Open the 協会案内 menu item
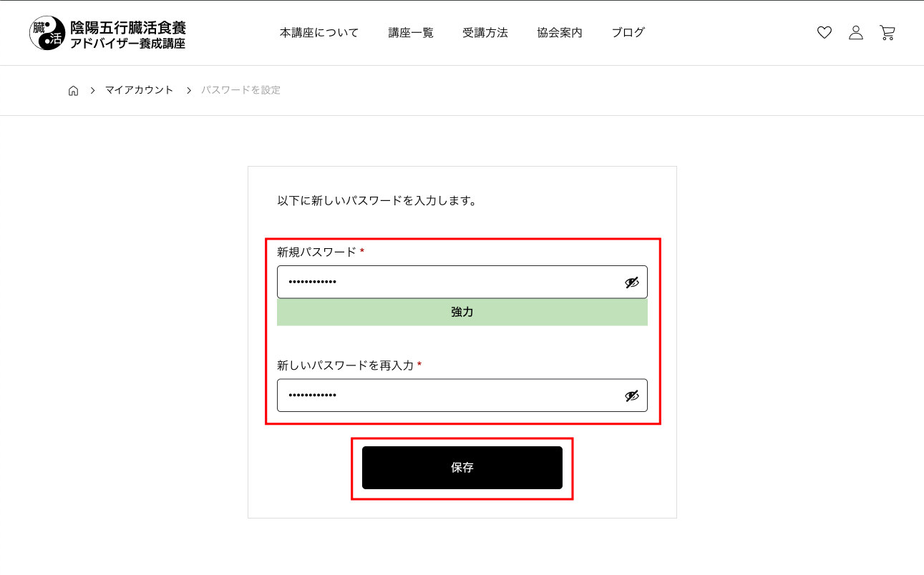This screenshot has width=924, height=575. pyautogui.click(x=560, y=32)
